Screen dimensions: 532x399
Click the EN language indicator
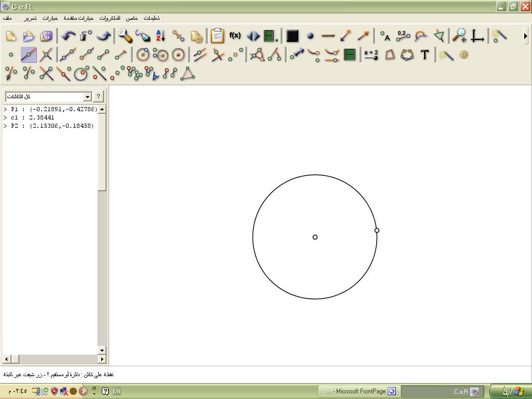[x=116, y=391]
